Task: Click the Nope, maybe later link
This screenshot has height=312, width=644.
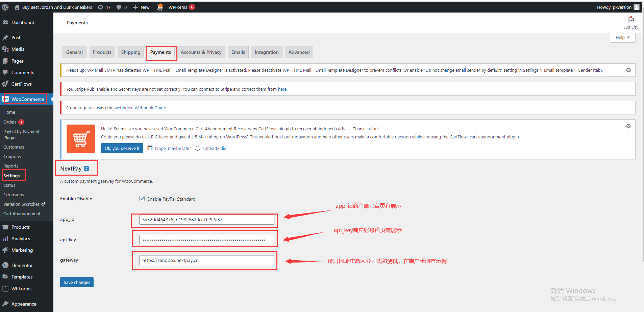Action: [173, 149]
